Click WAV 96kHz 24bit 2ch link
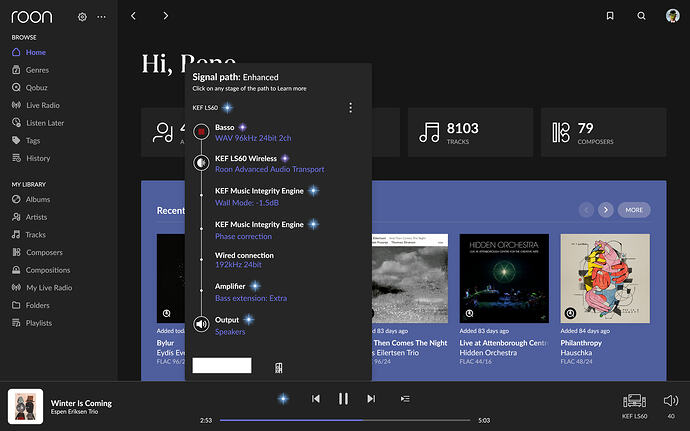The image size is (690, 431). coord(253,138)
